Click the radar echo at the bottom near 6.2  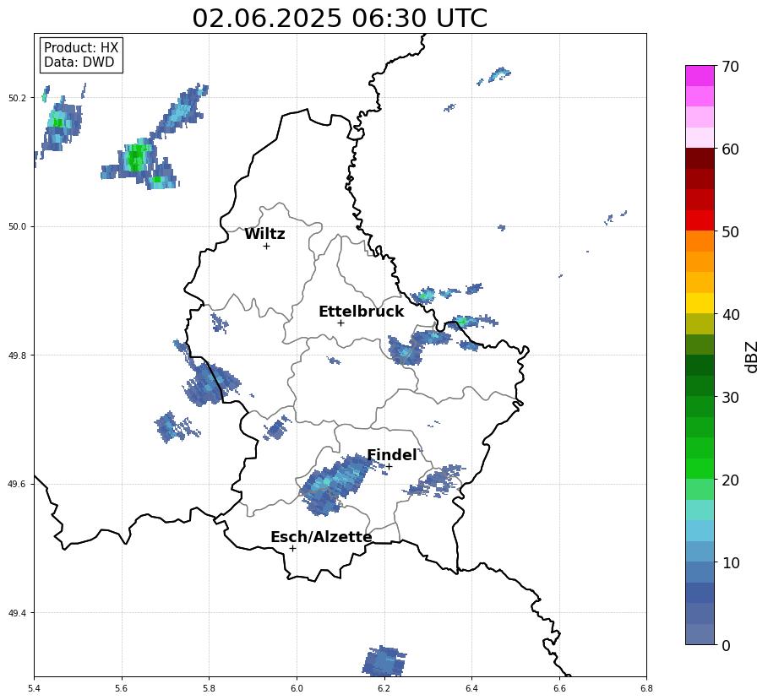click(384, 661)
